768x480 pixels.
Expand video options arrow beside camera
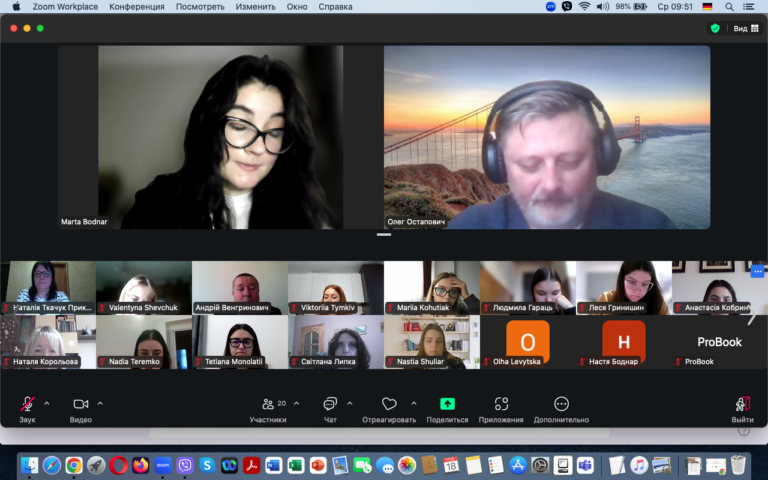pyautogui.click(x=100, y=404)
